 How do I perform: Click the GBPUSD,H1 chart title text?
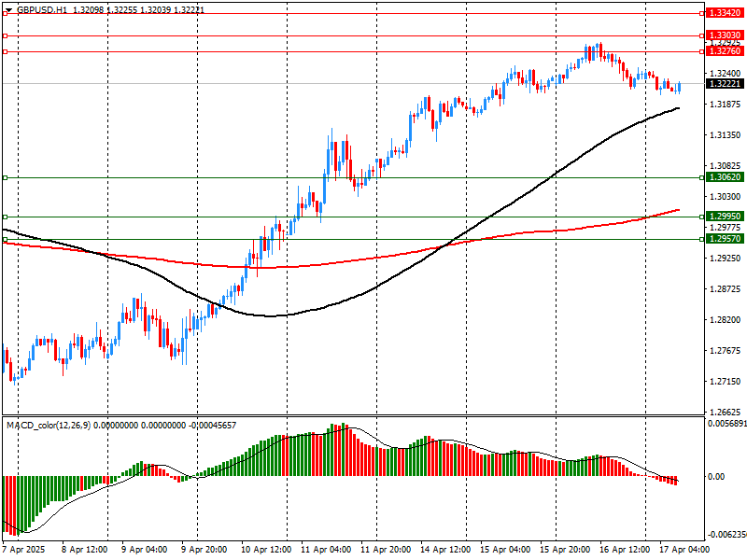tap(41, 7)
